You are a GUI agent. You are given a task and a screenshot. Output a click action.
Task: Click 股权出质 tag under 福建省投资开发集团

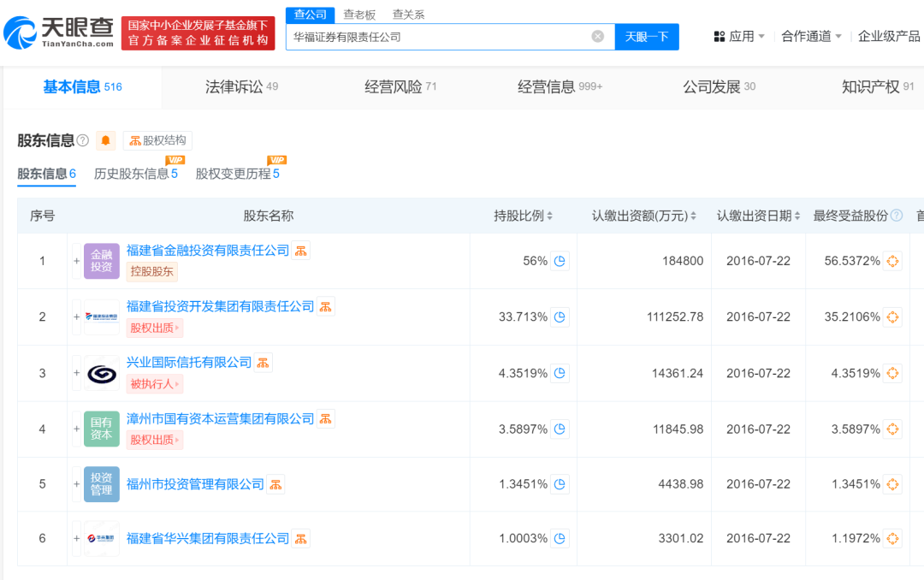click(x=154, y=328)
